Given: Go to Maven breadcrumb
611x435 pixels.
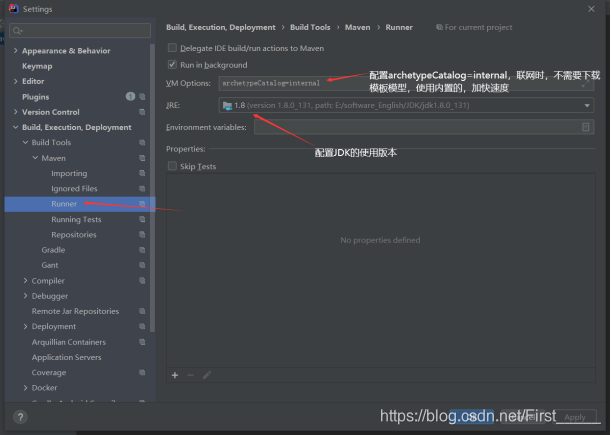Looking at the screenshot, I should pos(357,27).
